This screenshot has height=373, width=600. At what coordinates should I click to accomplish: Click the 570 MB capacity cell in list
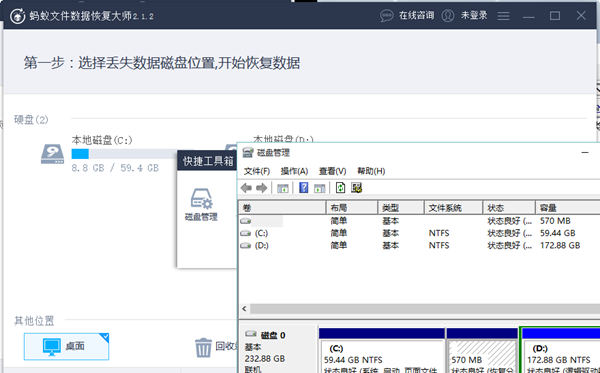555,221
